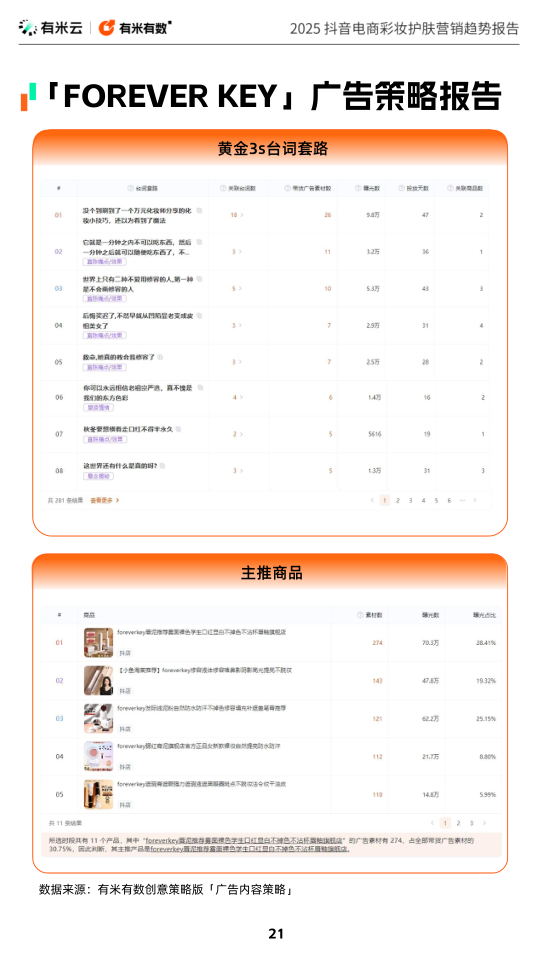540x960 pixels.
Task: Click the 有米云 logo in header
Action: coord(50,28)
